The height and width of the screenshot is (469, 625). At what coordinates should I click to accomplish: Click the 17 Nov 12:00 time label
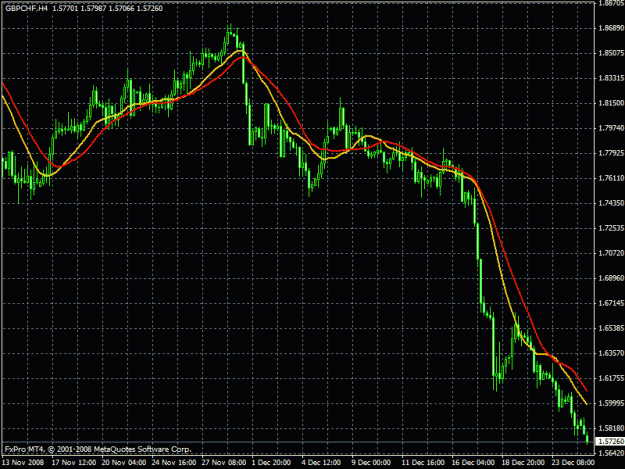pyautogui.click(x=74, y=463)
